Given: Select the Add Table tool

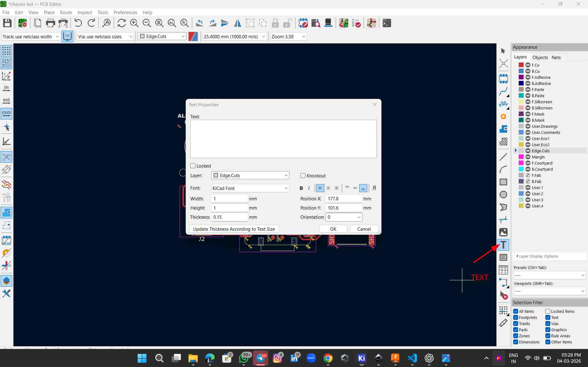Looking at the screenshot, I should pos(503,270).
